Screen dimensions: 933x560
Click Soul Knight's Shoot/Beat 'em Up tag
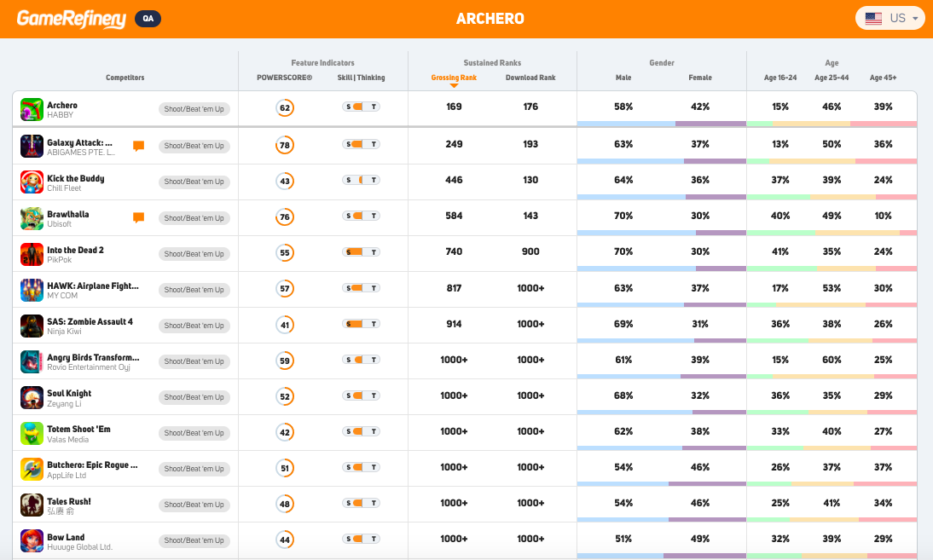(194, 397)
